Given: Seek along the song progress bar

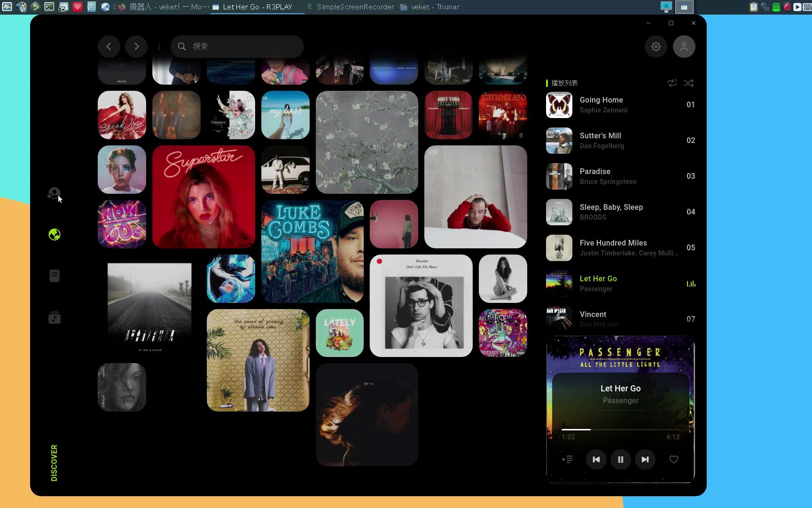Looking at the screenshot, I should (620, 429).
